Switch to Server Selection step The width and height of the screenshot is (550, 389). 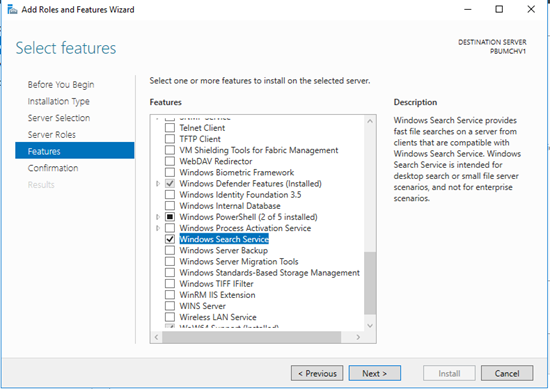coord(59,118)
